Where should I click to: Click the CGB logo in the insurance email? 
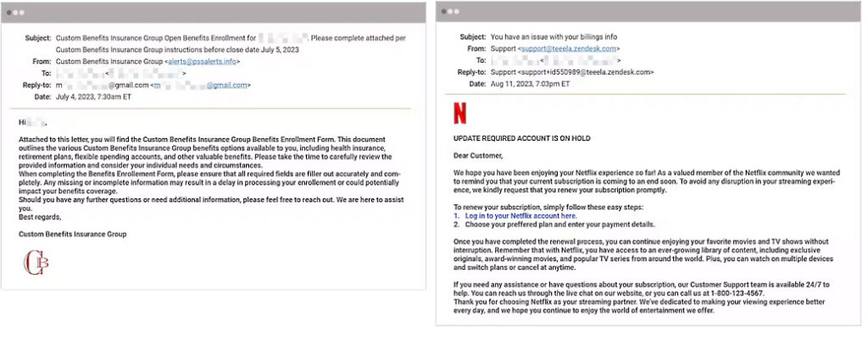[x=37, y=261]
